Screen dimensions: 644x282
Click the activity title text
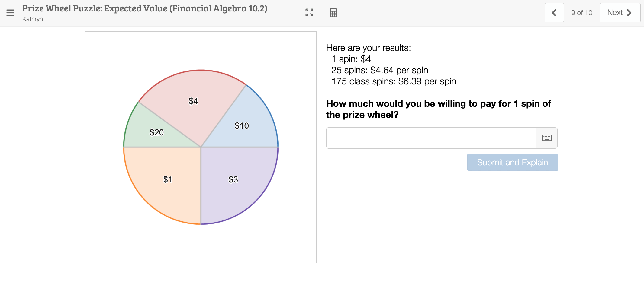(145, 8)
